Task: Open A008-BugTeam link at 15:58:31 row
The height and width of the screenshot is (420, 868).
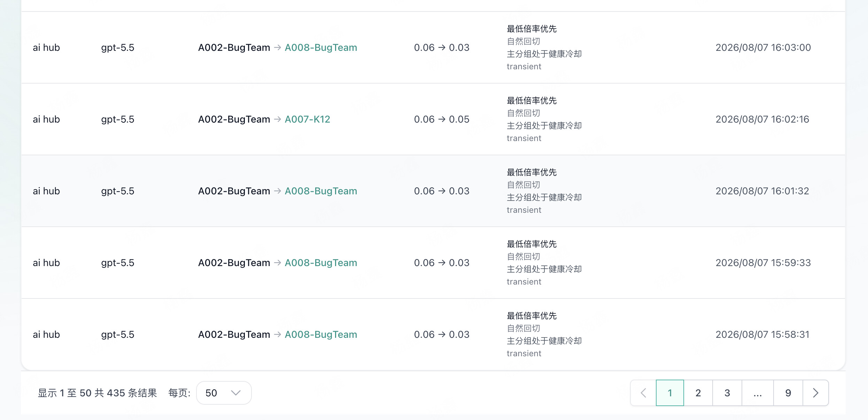Action: click(321, 334)
